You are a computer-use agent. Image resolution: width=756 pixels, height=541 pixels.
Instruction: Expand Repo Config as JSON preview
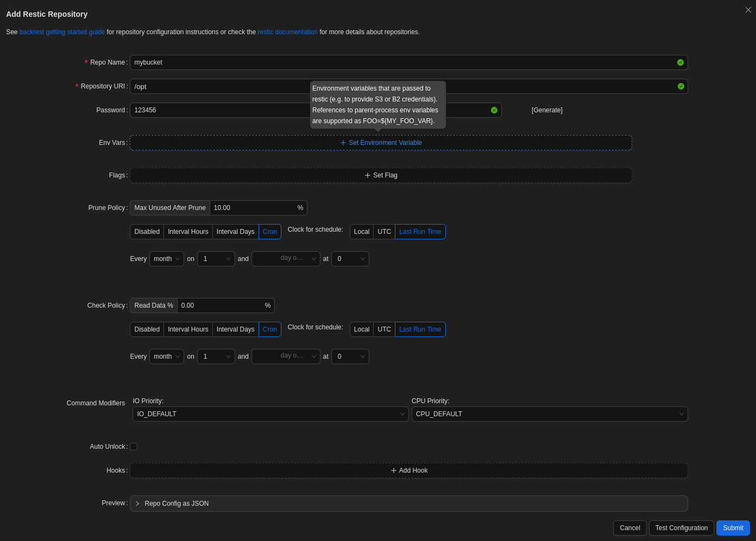point(409,504)
